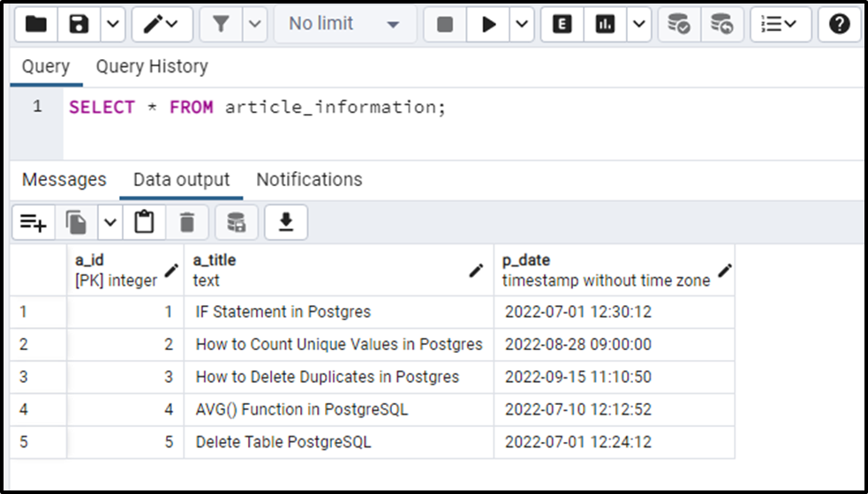Click the Execute query play button
Screen dimensions: 868x494
[488, 25]
